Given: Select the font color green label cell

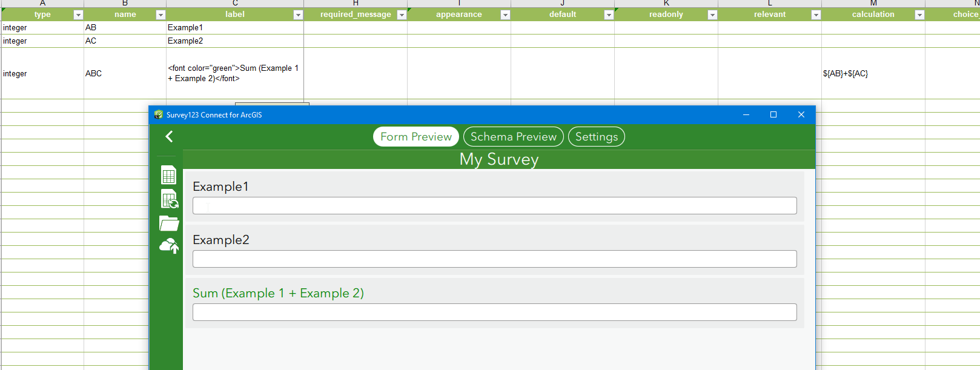Looking at the screenshot, I should [235, 73].
